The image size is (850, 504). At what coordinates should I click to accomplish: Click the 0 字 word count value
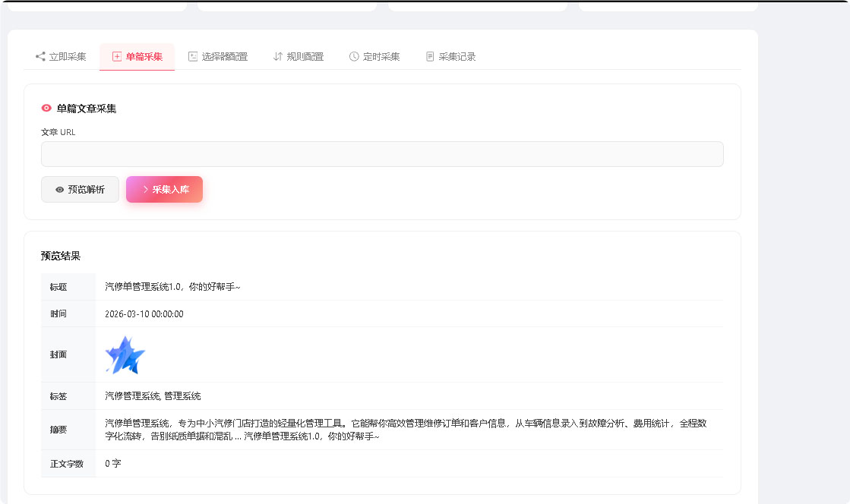112,463
